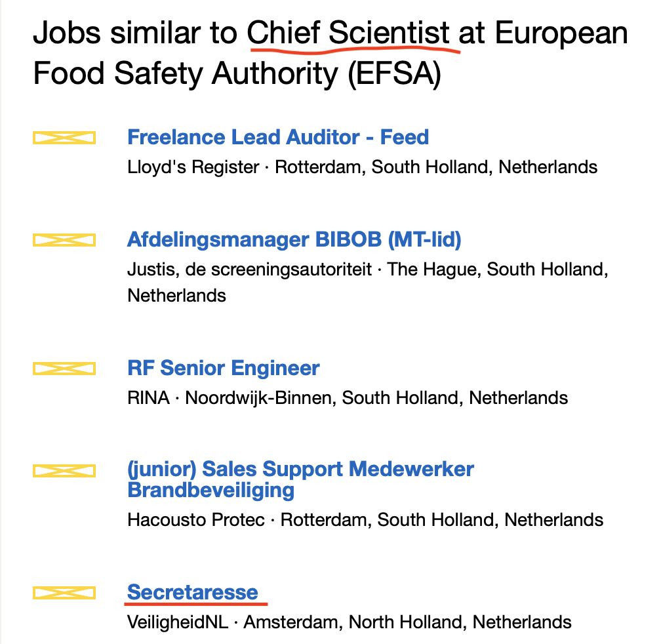Open the RF Senior Engineer job
The width and height of the screenshot is (661, 644).
(x=224, y=368)
